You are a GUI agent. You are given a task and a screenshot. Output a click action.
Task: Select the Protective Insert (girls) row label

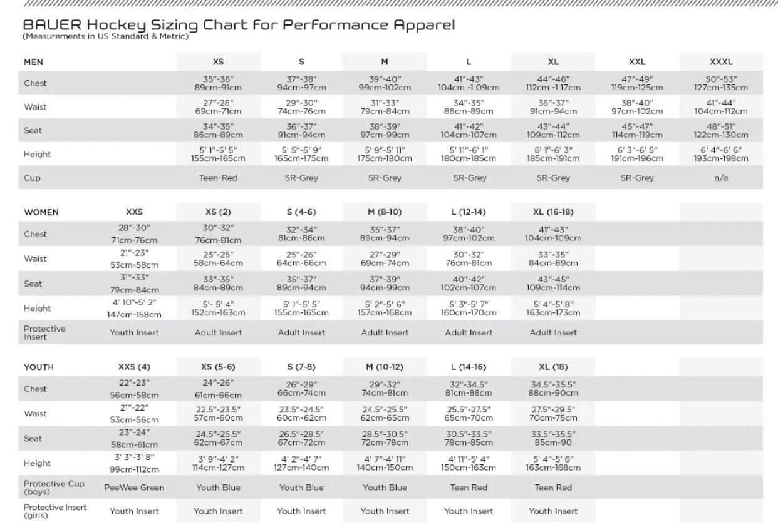55,511
